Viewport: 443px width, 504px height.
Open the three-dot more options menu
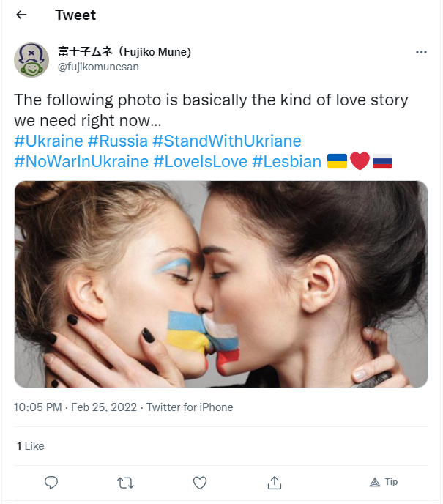click(421, 53)
